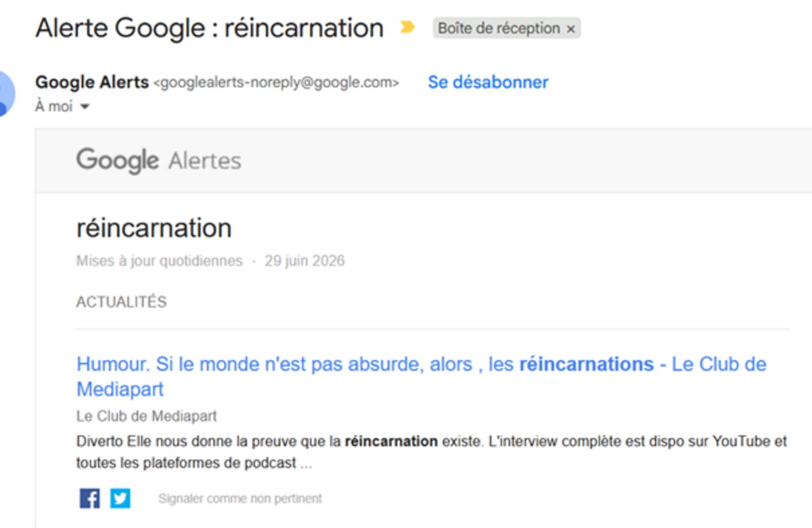The image size is (812, 528).
Task: Click the email subject Alerte Google : réincarnation
Action: [x=209, y=28]
